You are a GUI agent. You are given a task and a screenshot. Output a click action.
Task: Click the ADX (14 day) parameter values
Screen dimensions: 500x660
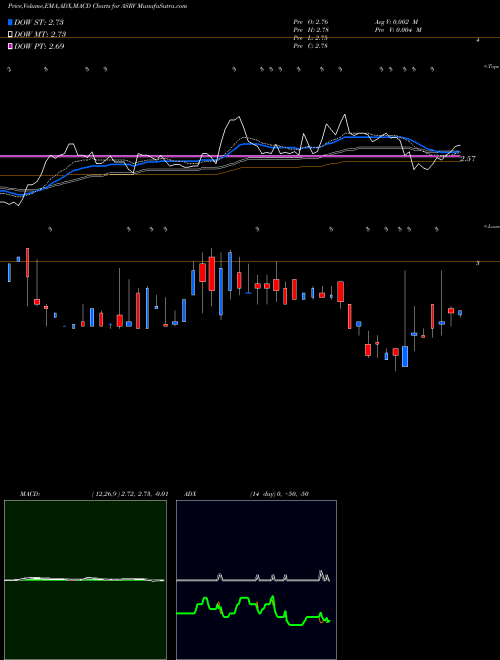[279, 494]
